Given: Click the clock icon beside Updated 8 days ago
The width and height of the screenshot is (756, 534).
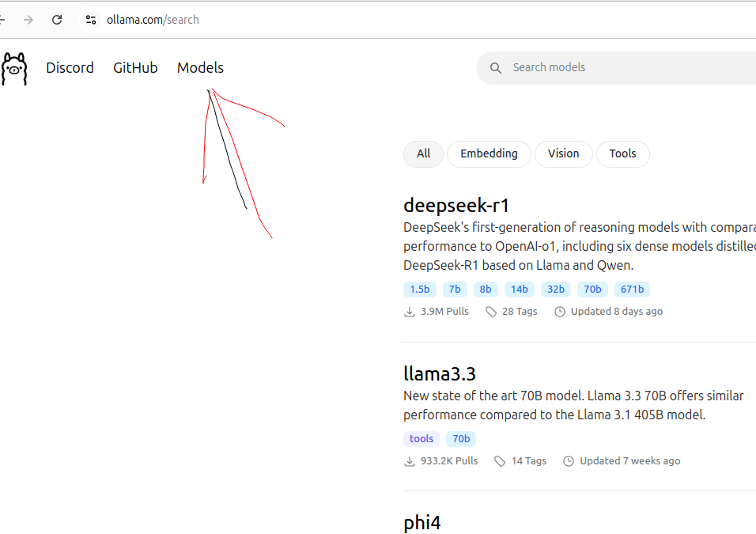Looking at the screenshot, I should [x=560, y=312].
